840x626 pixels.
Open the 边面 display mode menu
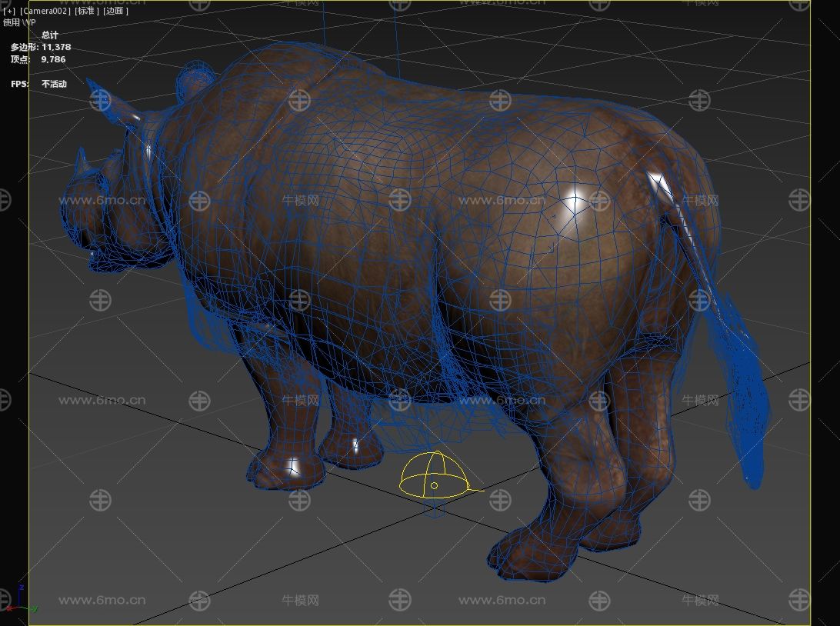click(116, 12)
